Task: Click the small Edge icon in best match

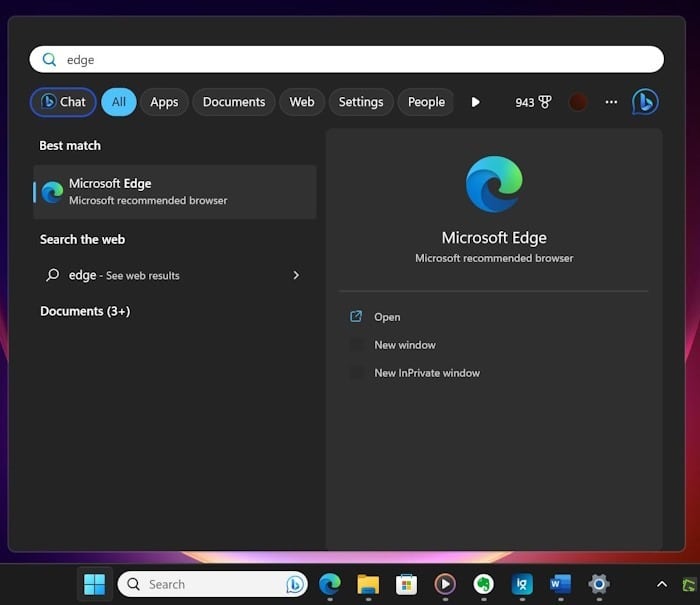Action: tap(52, 192)
